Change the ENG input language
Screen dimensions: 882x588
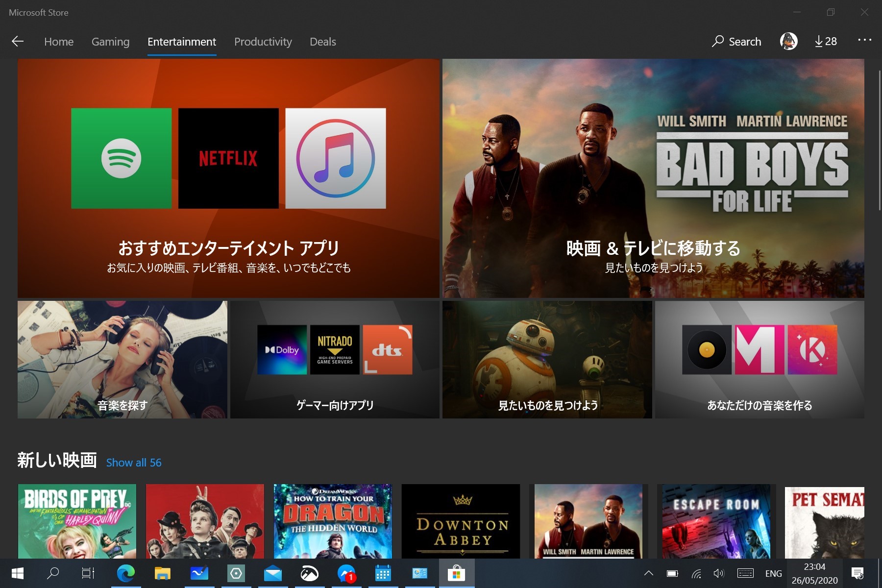click(774, 573)
